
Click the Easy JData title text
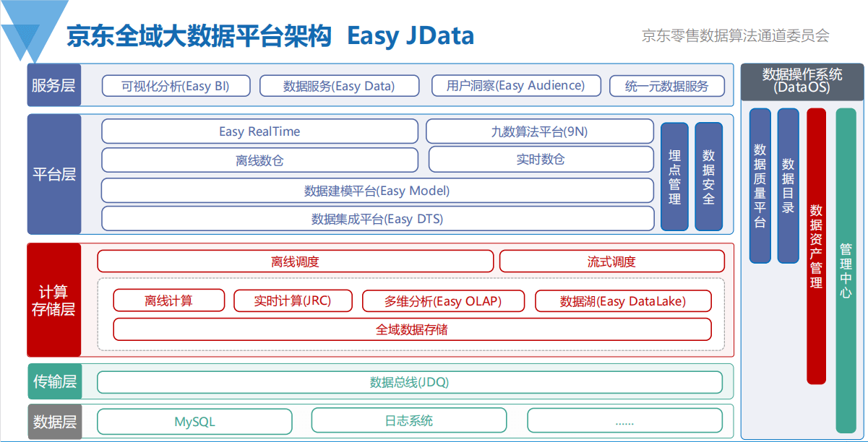pos(411,36)
